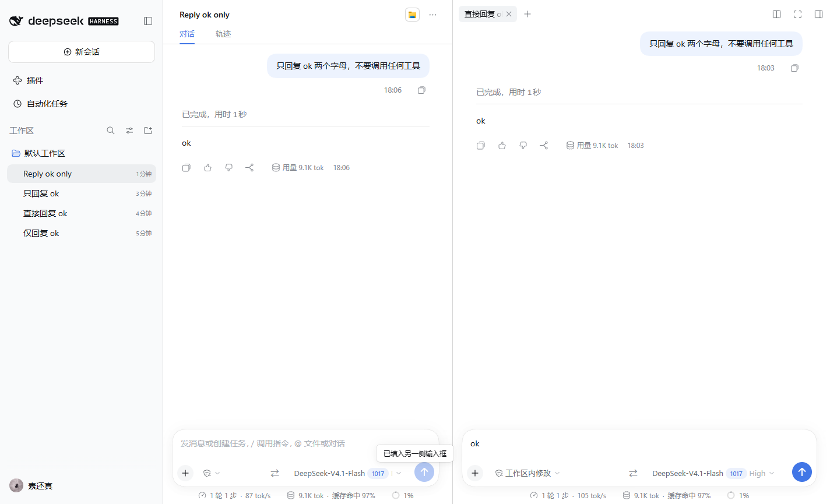830x504 pixels.
Task: Branch the reply in left pane
Action: tap(249, 168)
